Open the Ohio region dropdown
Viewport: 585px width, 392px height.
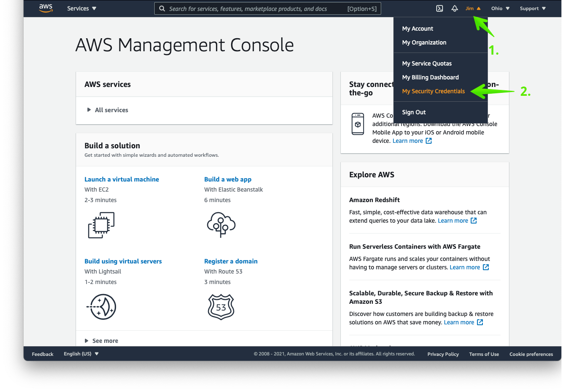pos(500,8)
